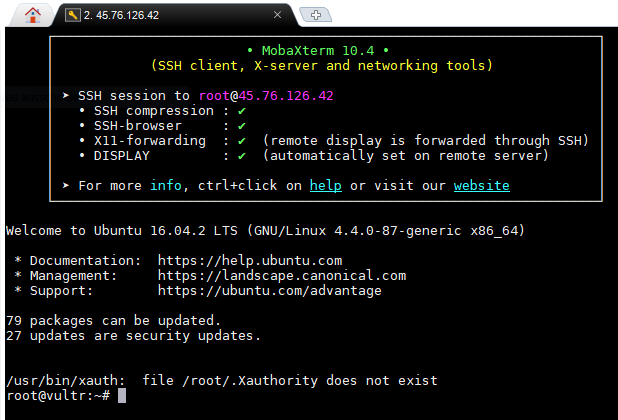Click the terminal cursor after root@vultr prompt

tap(122, 396)
